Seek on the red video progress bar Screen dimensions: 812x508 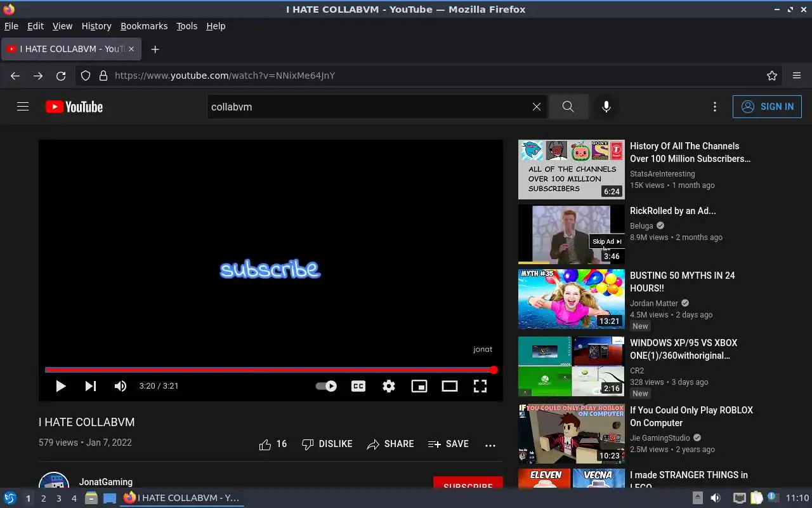(271, 370)
